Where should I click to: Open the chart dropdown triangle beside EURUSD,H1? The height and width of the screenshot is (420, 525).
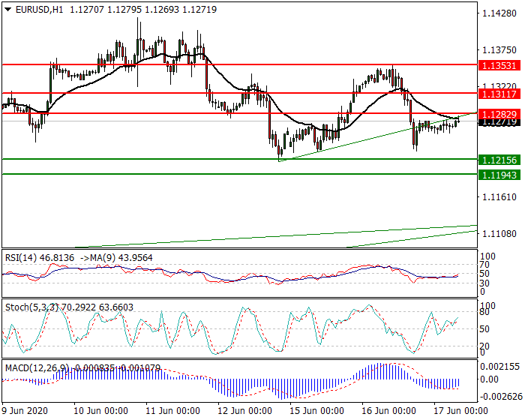tap(8, 10)
